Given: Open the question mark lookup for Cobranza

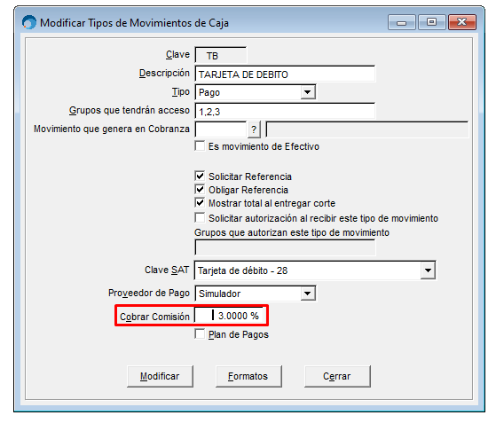Looking at the screenshot, I should pyautogui.click(x=254, y=129).
